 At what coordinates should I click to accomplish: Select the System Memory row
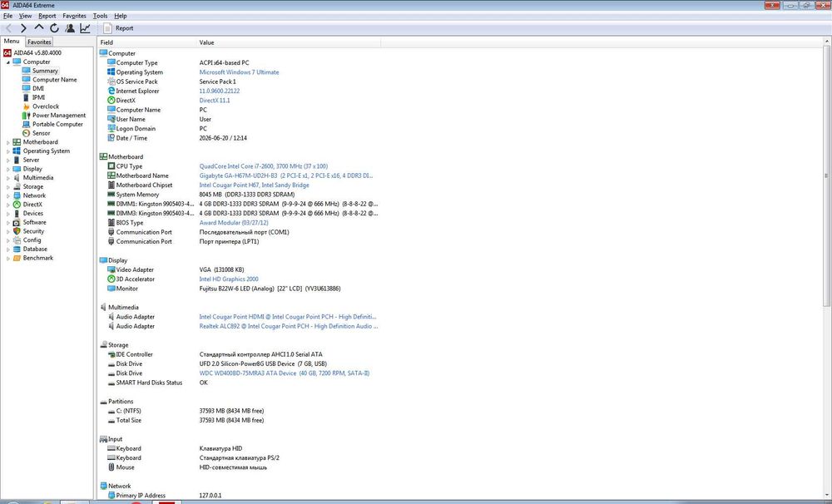click(x=238, y=195)
